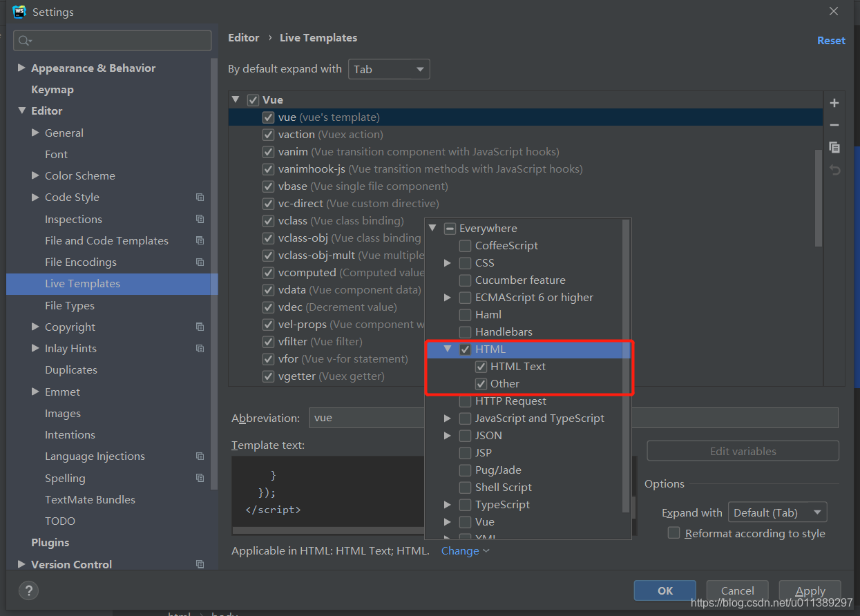Open the 'By default expand with' Tab dropdown
This screenshot has width=860, height=616.
389,69
